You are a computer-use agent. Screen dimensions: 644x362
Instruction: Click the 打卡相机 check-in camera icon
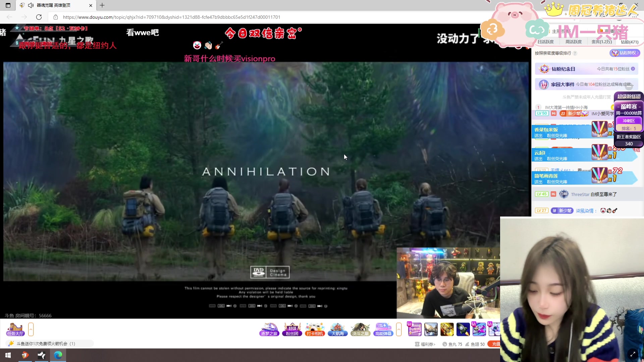[315, 329]
